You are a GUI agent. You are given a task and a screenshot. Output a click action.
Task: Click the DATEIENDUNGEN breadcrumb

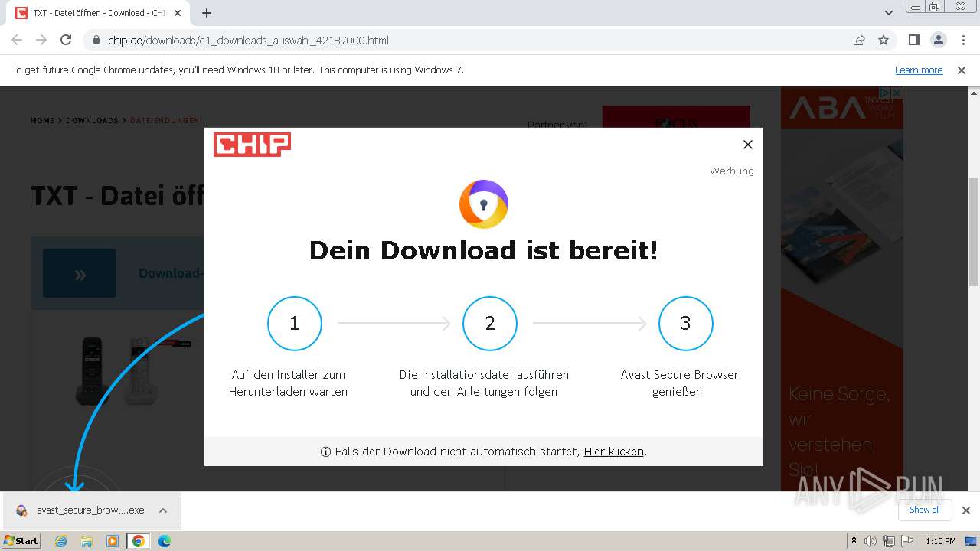165,121
